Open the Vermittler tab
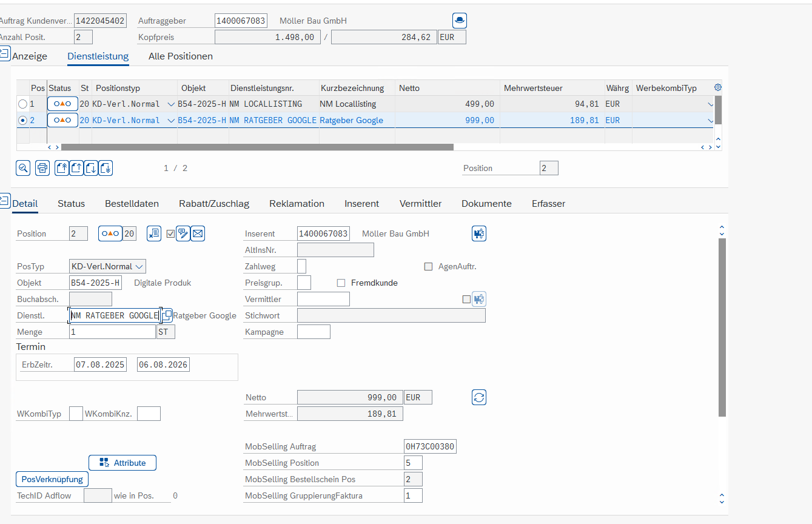Screen dimensions: 812x524 click(x=420, y=203)
